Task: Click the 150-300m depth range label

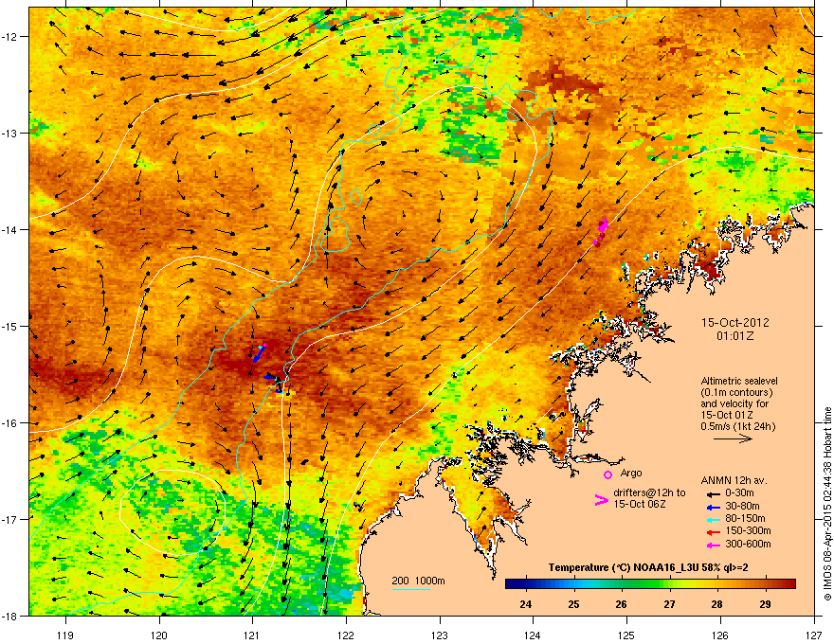Action: (748, 530)
